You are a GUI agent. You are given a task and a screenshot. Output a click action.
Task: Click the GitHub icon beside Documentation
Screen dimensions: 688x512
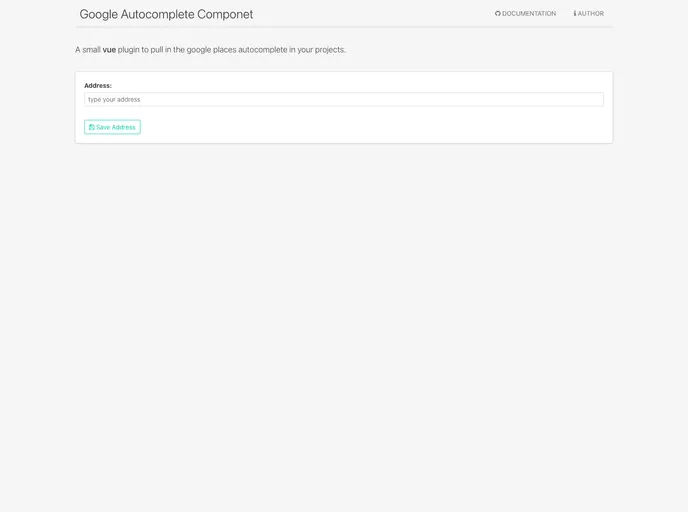(498, 14)
